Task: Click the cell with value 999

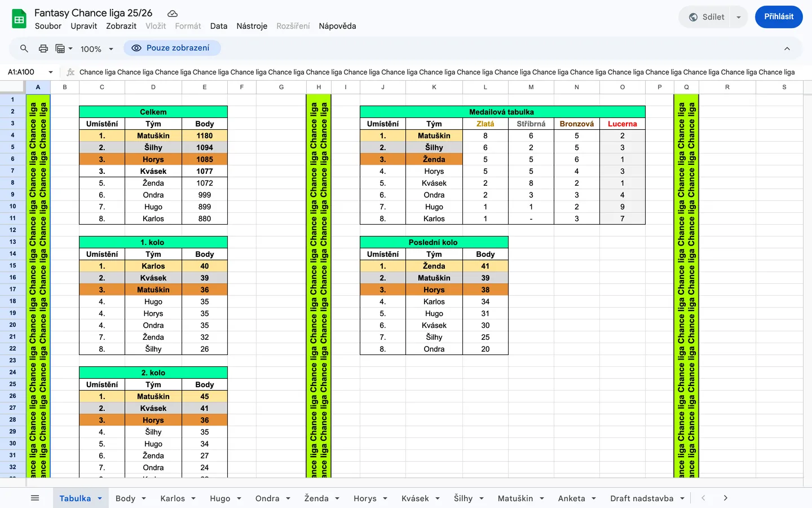Action: click(x=205, y=195)
